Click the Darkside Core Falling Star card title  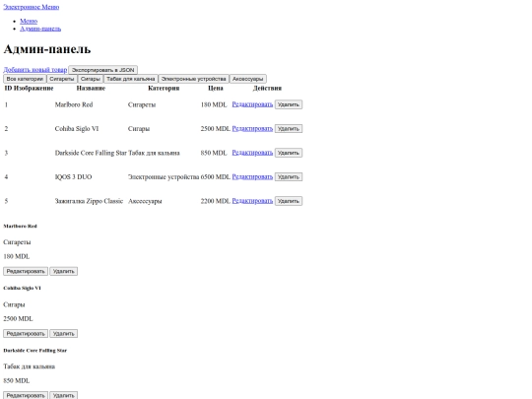click(34, 350)
